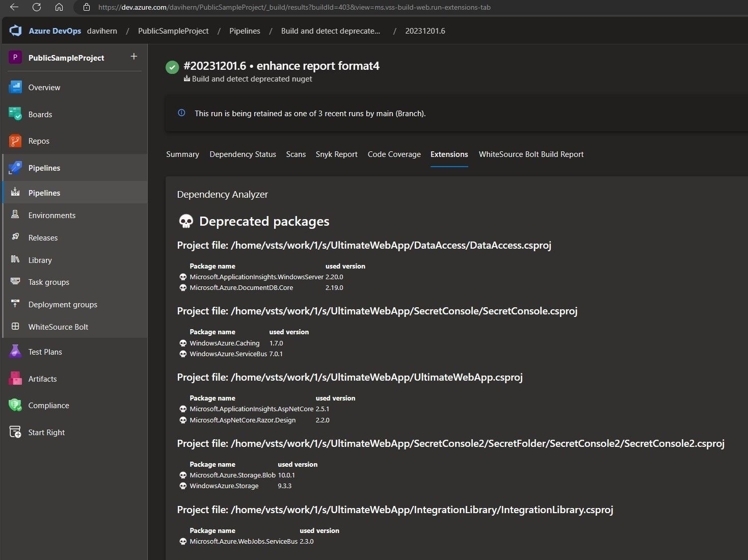
Task: Open the Library section
Action: 39,260
